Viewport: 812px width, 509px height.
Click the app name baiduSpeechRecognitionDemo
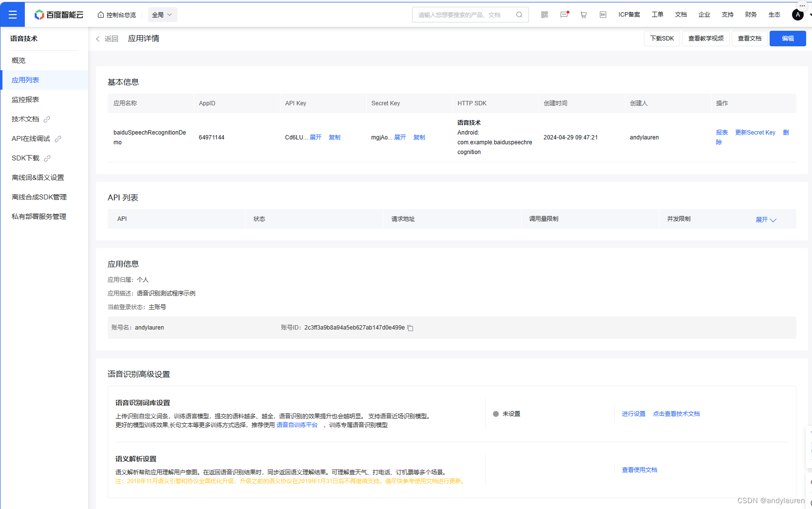[x=150, y=137]
